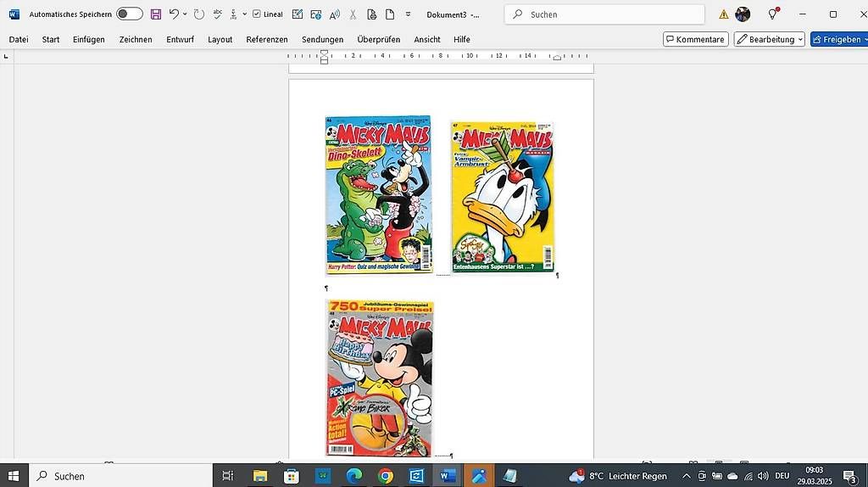Click the scissors cut icon
The width and height of the screenshot is (868, 487).
coord(353,14)
